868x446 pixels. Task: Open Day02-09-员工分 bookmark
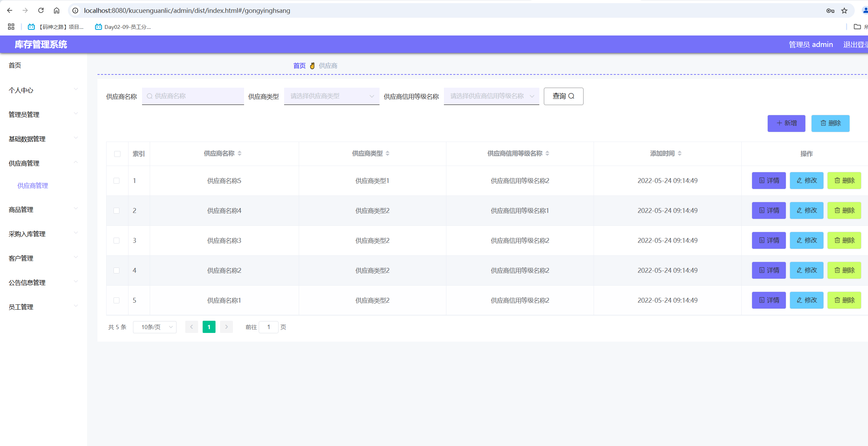(x=123, y=27)
